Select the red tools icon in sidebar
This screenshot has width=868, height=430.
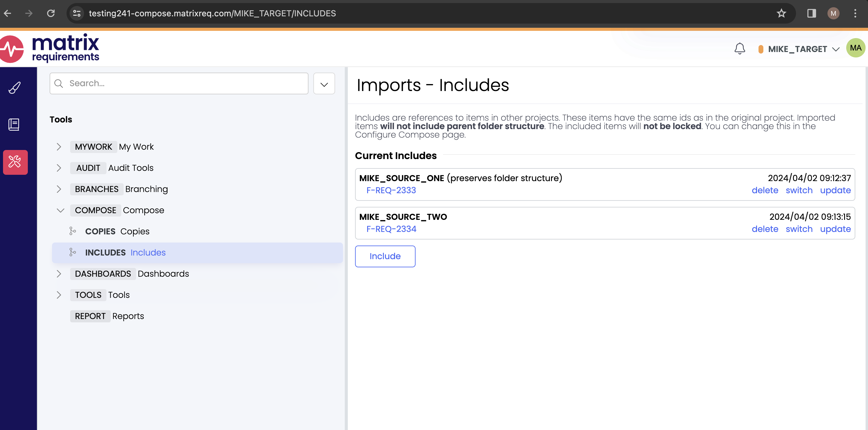tap(15, 162)
